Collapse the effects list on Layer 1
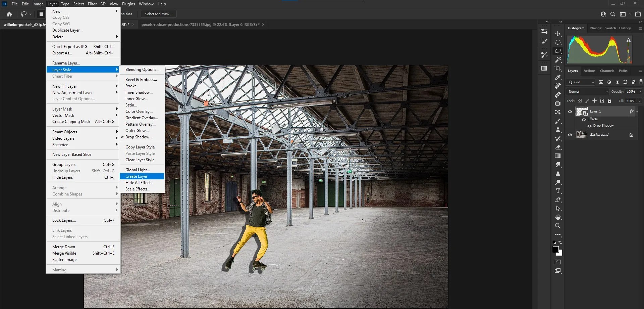The image size is (644, 309). tap(637, 112)
